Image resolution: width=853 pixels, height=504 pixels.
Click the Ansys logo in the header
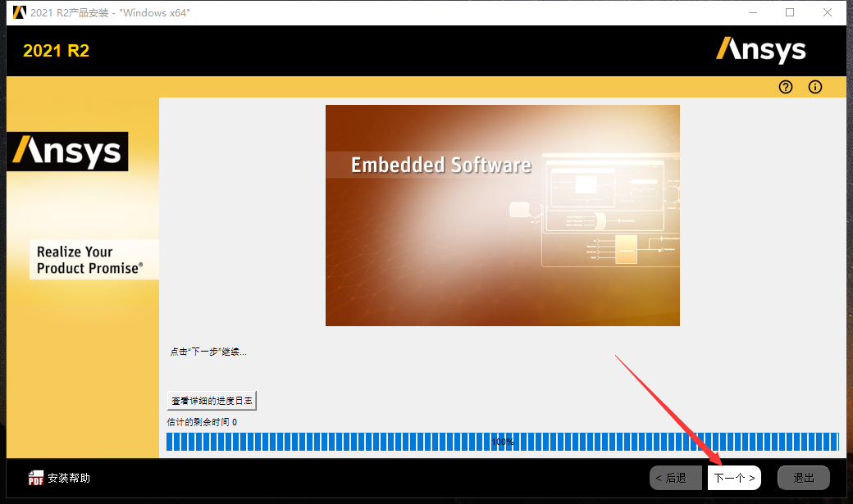[x=761, y=50]
